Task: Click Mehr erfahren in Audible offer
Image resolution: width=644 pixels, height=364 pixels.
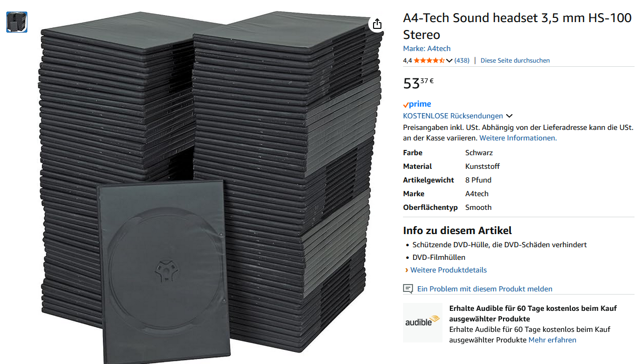Action: (552, 340)
